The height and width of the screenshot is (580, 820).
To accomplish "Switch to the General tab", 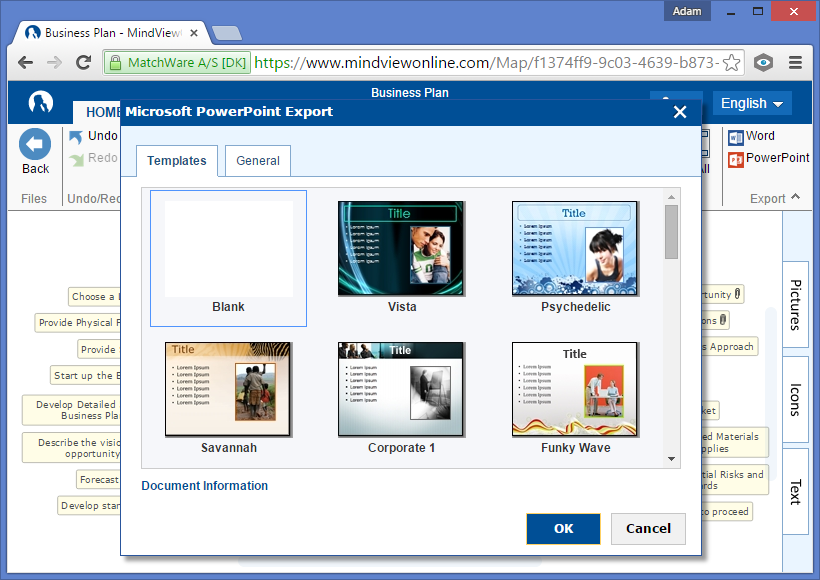I will [258, 161].
